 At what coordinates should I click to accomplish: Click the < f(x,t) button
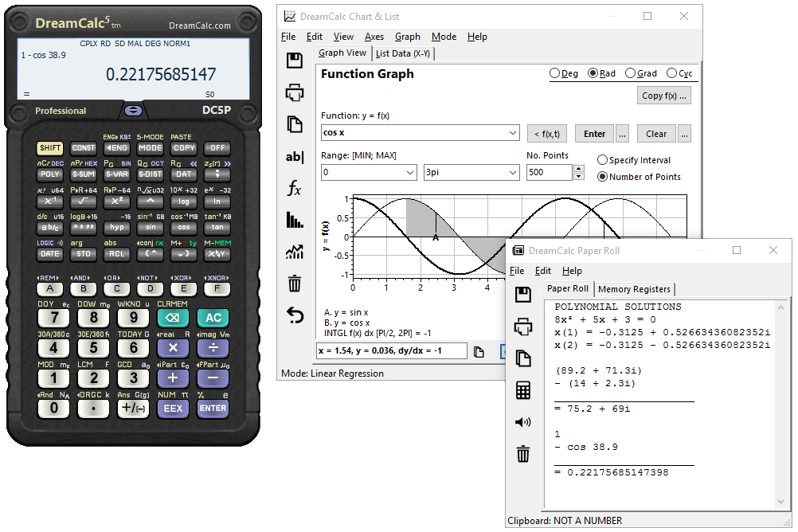[x=547, y=134]
